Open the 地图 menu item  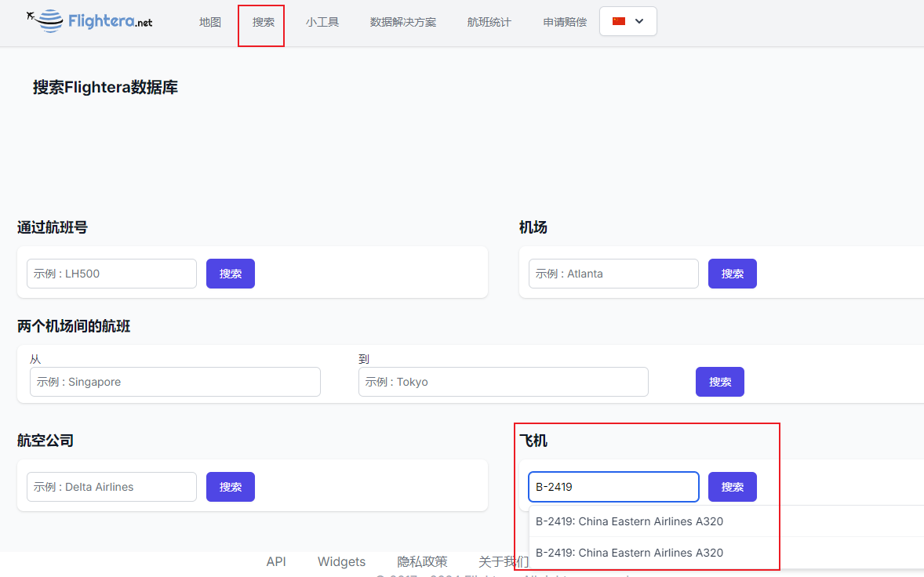click(209, 23)
